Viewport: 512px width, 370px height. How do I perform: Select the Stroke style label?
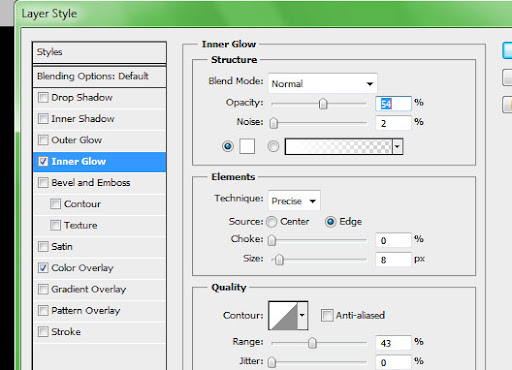[x=66, y=332]
